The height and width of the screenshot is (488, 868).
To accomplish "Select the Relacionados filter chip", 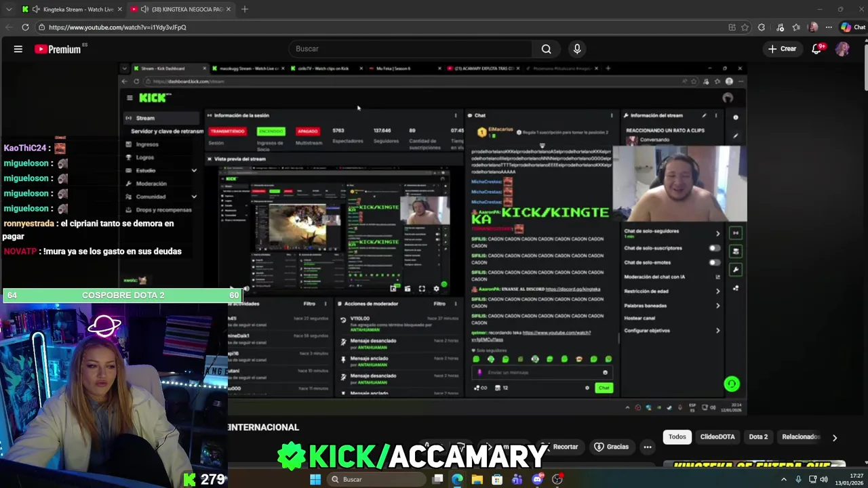I will (x=800, y=436).
